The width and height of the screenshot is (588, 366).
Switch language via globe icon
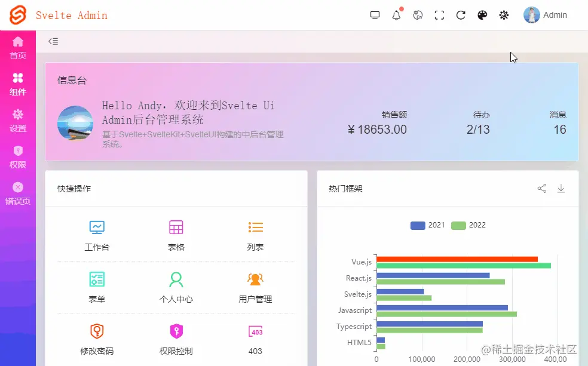418,16
